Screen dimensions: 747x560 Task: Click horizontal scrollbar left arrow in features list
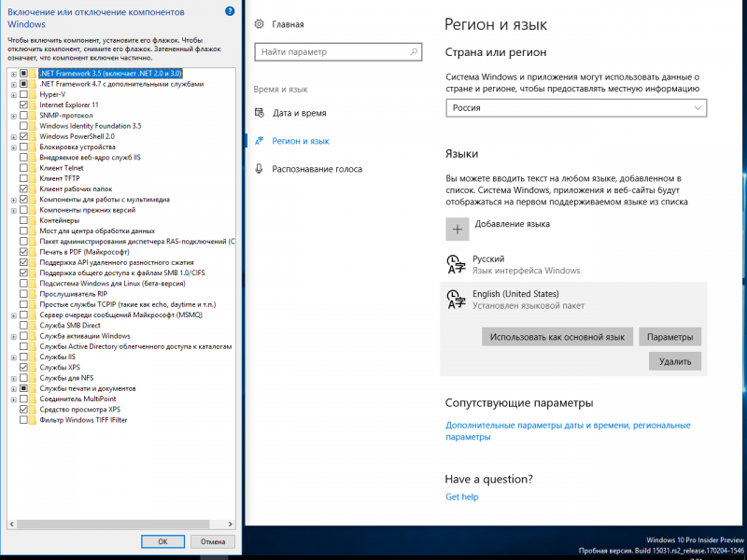pos(12,524)
